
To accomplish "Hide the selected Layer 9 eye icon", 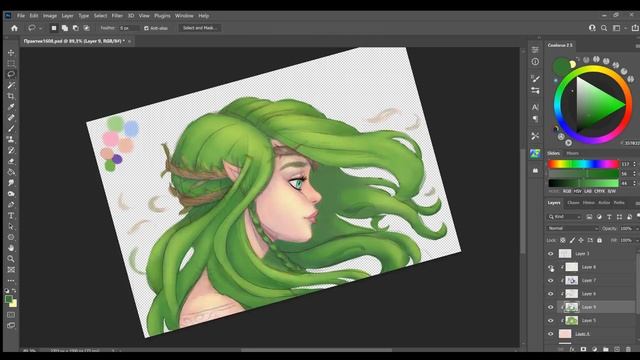I will (x=551, y=307).
